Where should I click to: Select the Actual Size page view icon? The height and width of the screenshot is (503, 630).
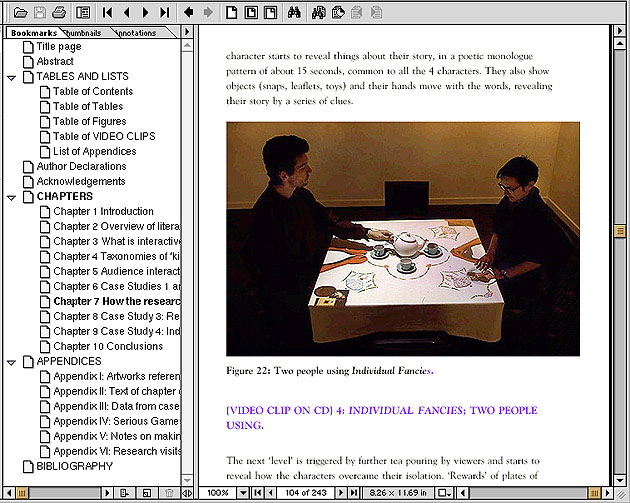click(x=232, y=13)
